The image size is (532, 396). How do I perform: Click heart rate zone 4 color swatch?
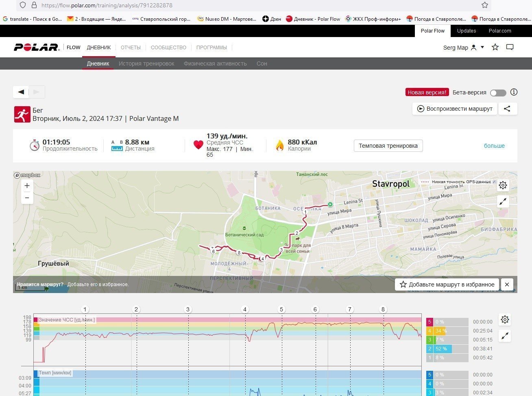pyautogui.click(x=430, y=331)
